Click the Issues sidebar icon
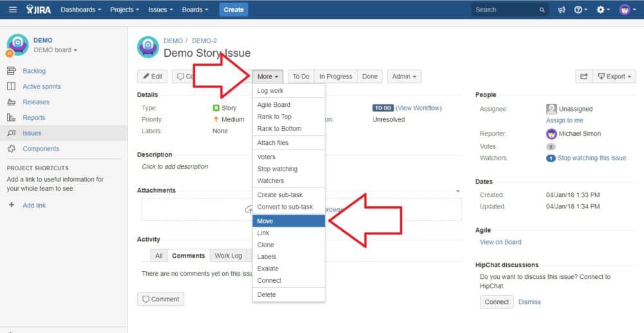The image size is (644, 333). pyautogui.click(x=11, y=133)
